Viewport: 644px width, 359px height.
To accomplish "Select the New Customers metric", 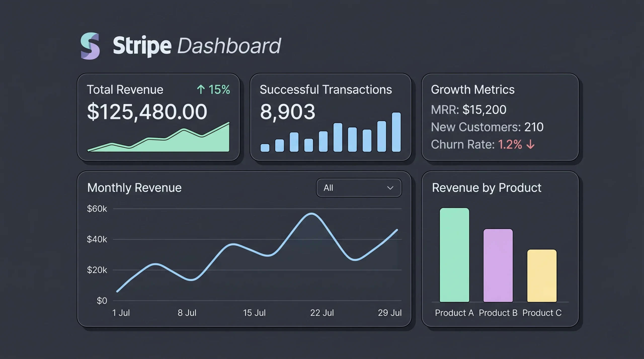I will [487, 127].
